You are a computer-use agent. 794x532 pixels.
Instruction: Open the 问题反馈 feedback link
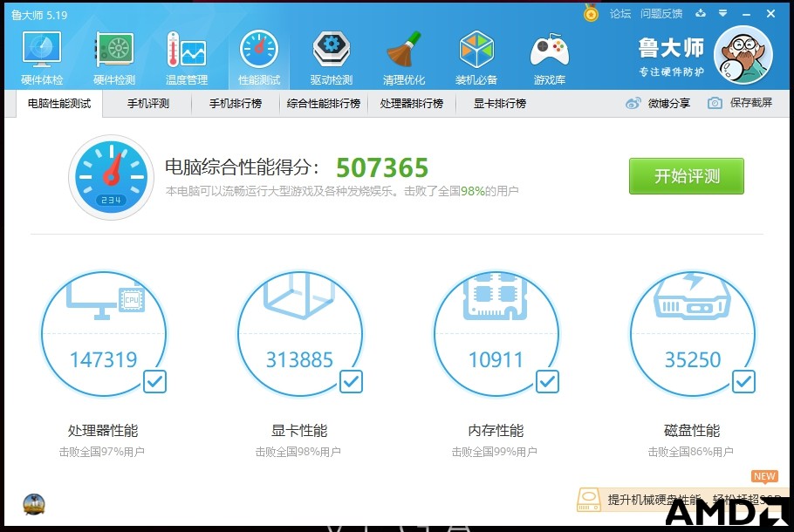coord(661,14)
